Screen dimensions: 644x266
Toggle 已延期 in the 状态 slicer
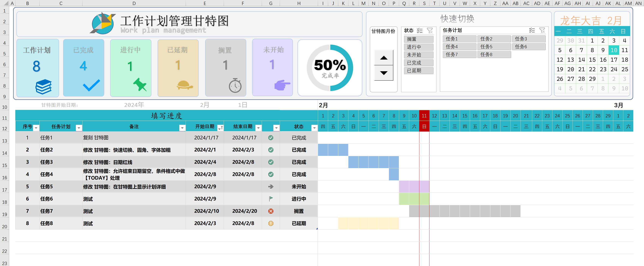coord(419,71)
